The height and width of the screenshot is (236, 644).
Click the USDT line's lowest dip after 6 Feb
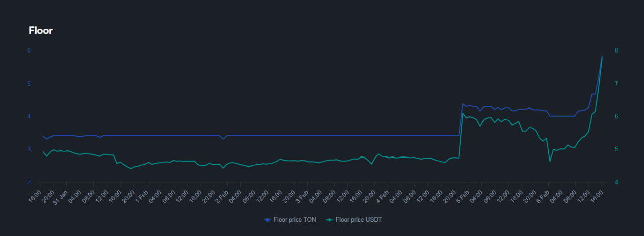click(x=550, y=161)
